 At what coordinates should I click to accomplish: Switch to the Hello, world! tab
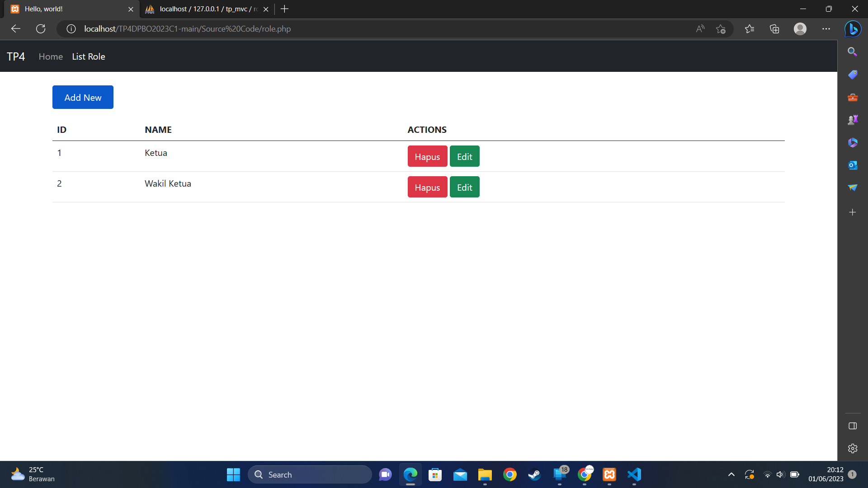tap(68, 9)
